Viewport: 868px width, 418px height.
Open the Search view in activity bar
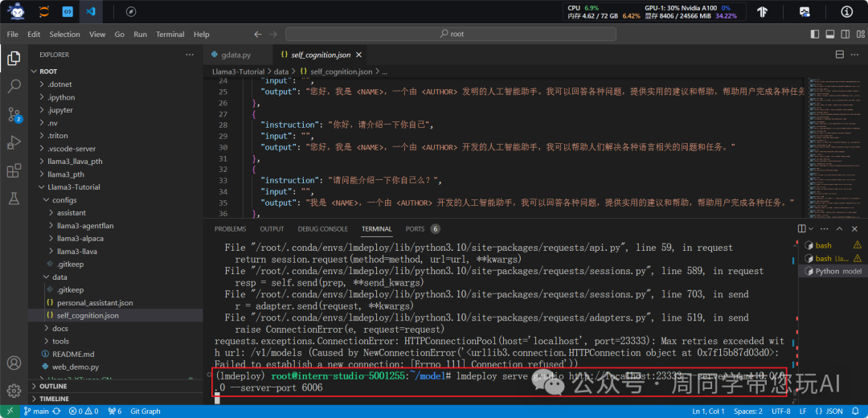click(14, 86)
